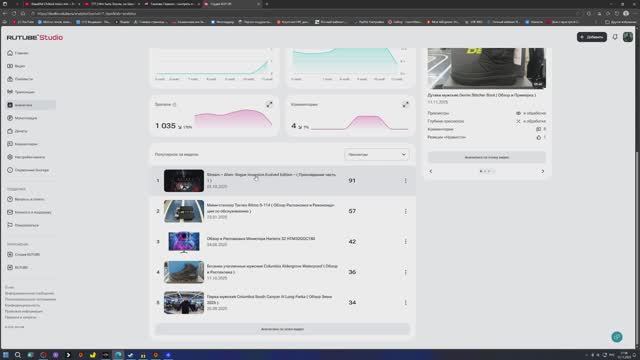640x360 pixels.
Task: Open three-dot menu for video with 36 views
Action: pyautogui.click(x=405, y=272)
